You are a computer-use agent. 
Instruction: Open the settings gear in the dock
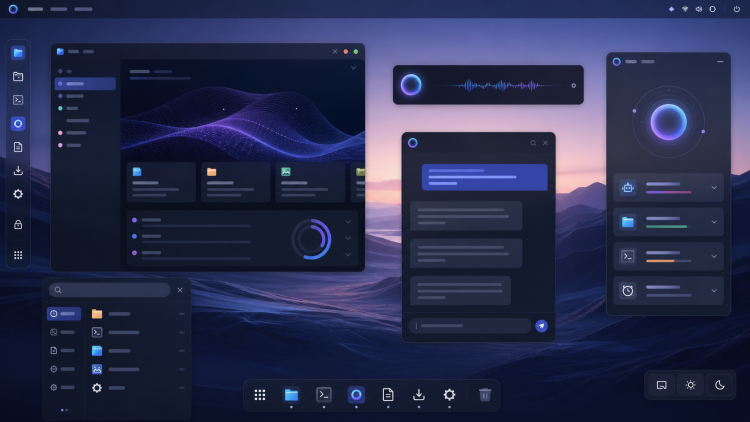(449, 395)
